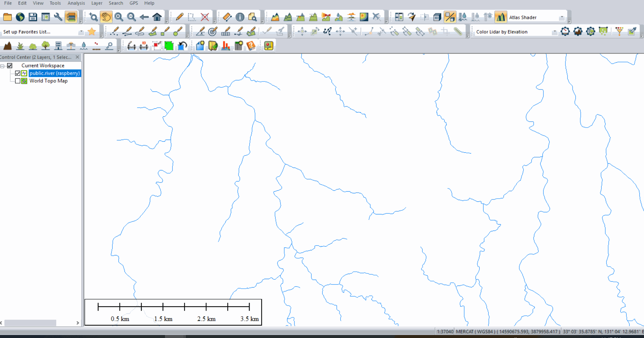Click right arrow of Control Center scrollbar

pos(78,323)
